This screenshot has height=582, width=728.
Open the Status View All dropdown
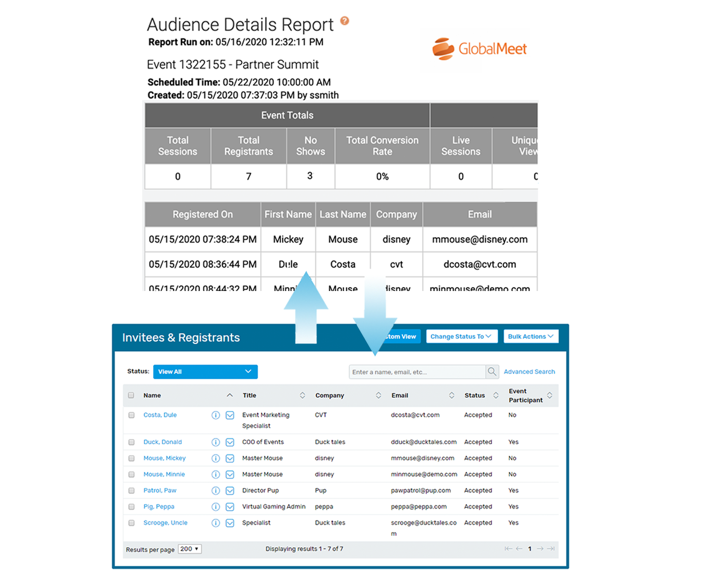click(205, 372)
